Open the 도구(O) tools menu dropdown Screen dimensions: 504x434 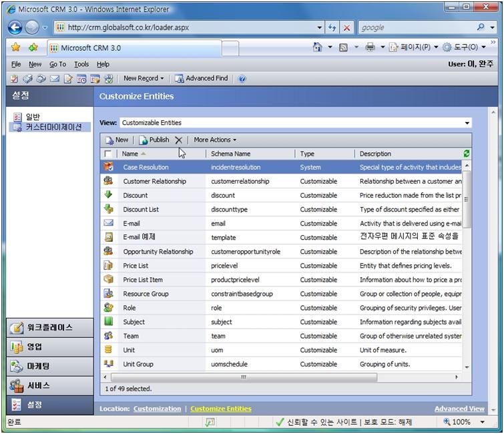click(484, 47)
